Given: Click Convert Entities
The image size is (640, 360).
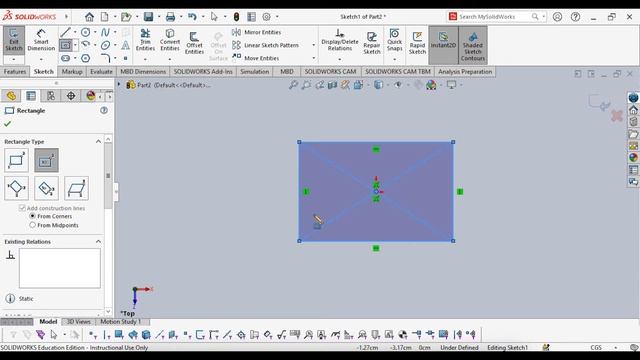Looking at the screenshot, I should coord(170,40).
